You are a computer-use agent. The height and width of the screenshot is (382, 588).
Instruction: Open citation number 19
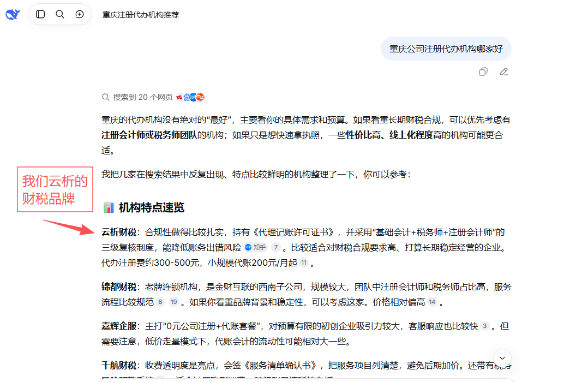[173, 302]
